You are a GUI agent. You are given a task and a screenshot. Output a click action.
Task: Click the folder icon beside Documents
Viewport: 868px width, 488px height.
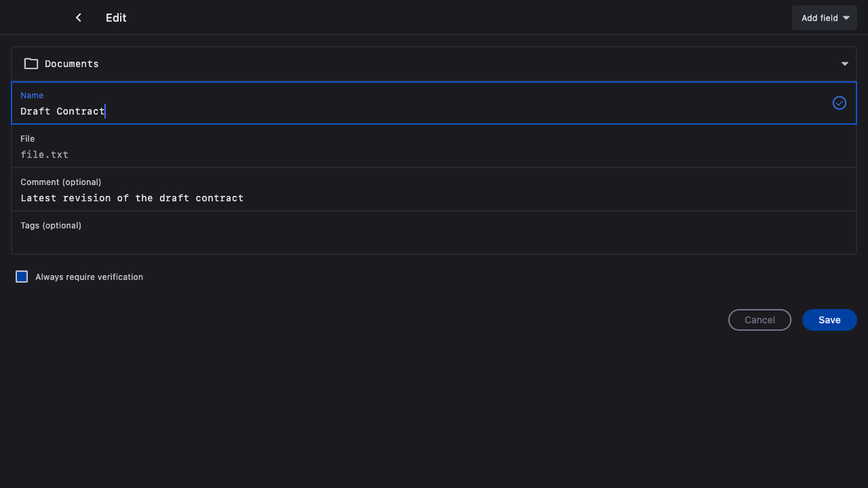(x=31, y=64)
